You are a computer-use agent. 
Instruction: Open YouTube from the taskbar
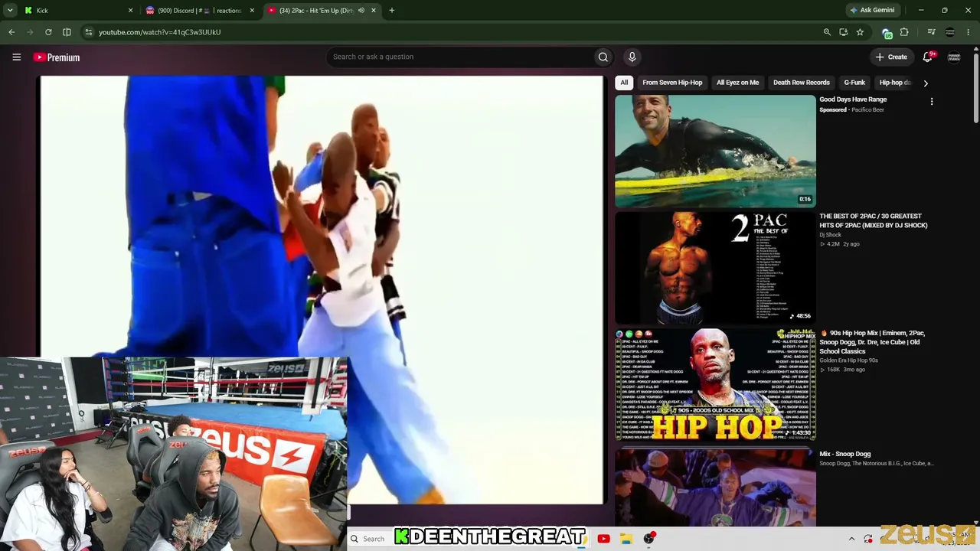(603, 539)
